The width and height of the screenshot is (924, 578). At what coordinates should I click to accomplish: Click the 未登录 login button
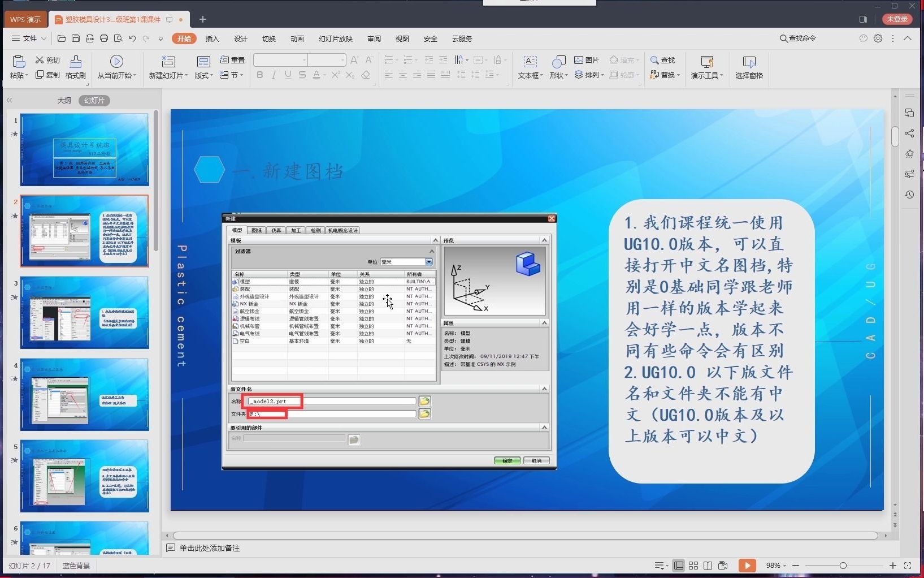tap(897, 19)
